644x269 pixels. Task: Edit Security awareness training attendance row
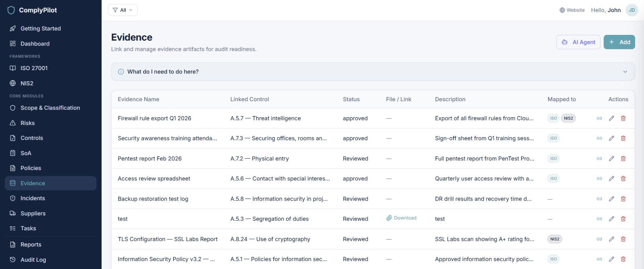[x=611, y=139]
